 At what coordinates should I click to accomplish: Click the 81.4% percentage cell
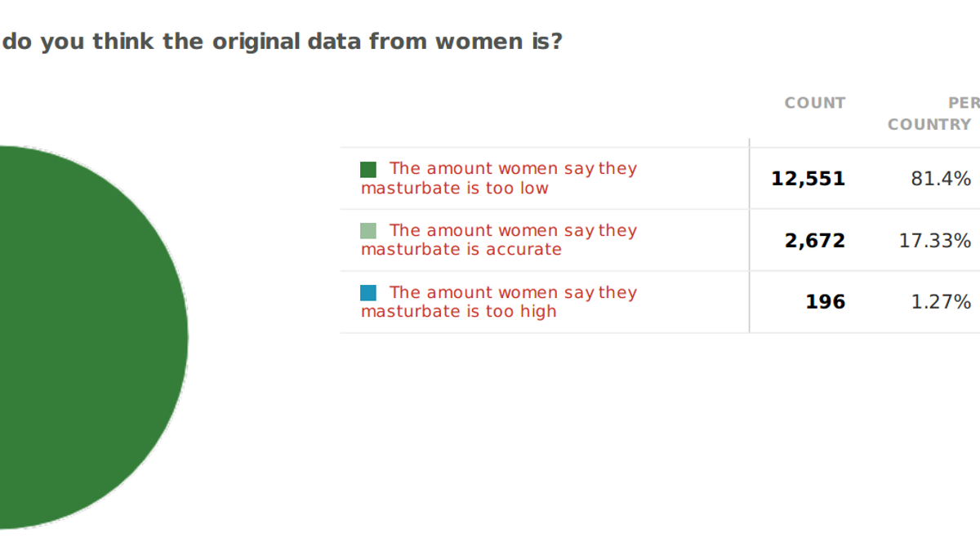coord(941,178)
